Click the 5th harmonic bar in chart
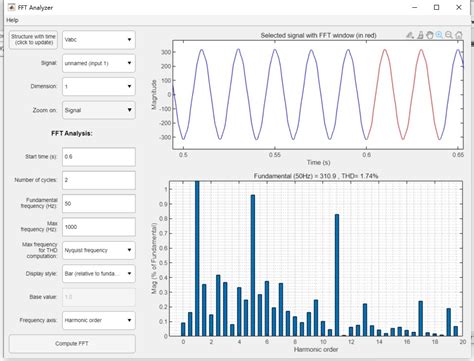474x361 pixels. tap(253, 265)
